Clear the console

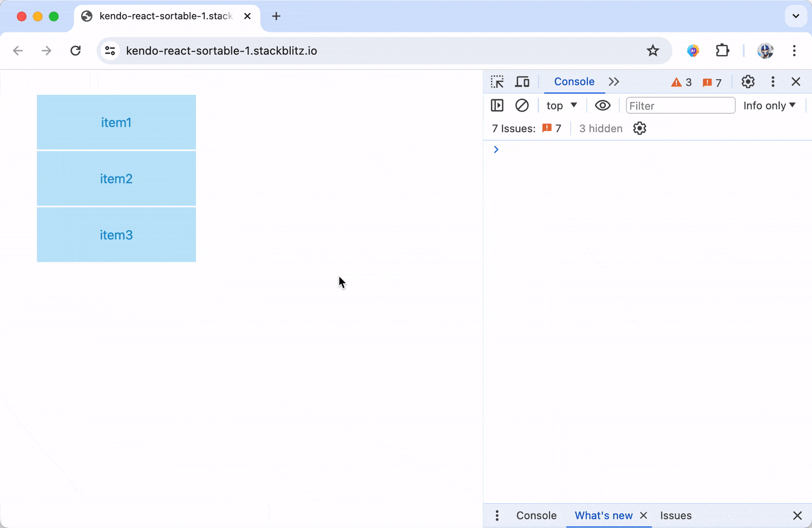click(x=522, y=106)
